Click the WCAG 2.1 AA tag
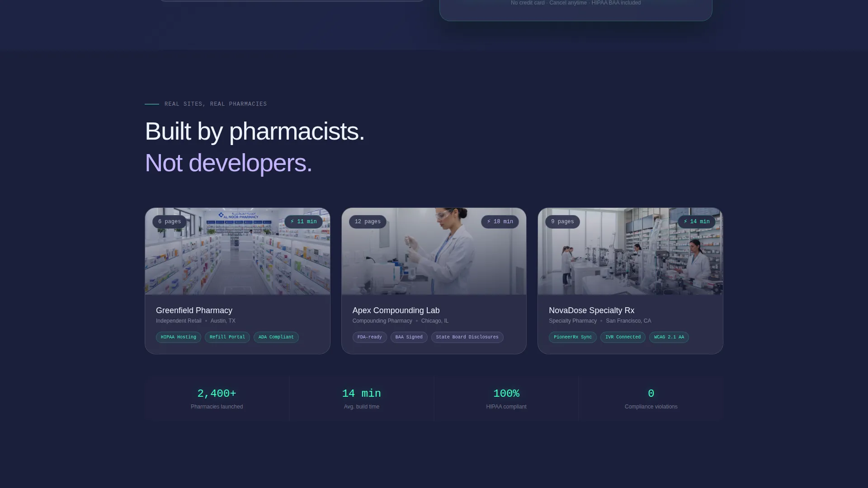The height and width of the screenshot is (488, 868). (669, 338)
